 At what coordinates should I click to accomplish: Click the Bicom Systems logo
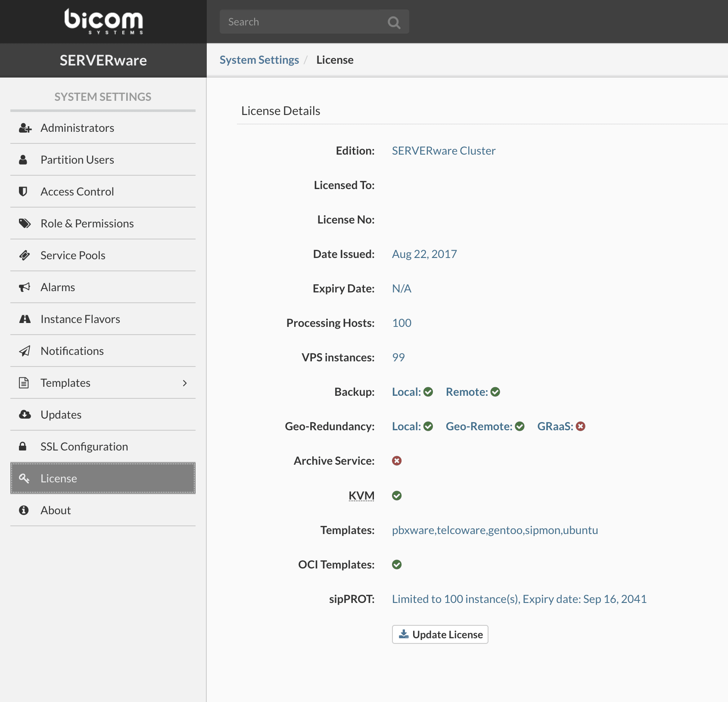103,22
